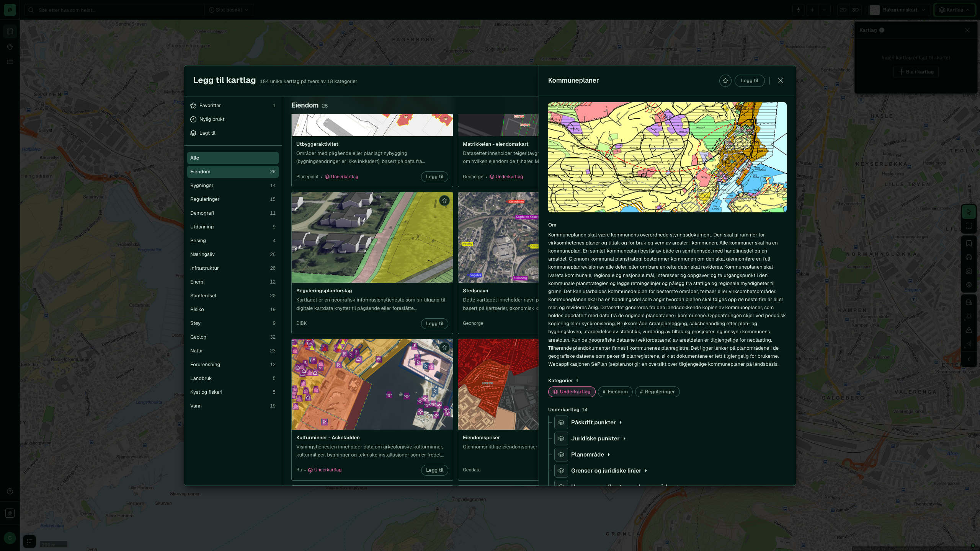980x551 pixels.
Task: Select the Geologi category
Action: (233, 337)
